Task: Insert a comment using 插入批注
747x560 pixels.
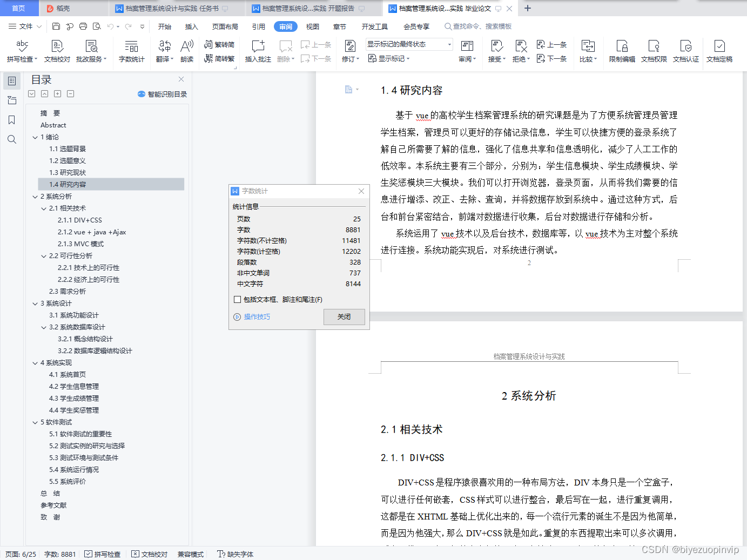Action: tap(258, 51)
